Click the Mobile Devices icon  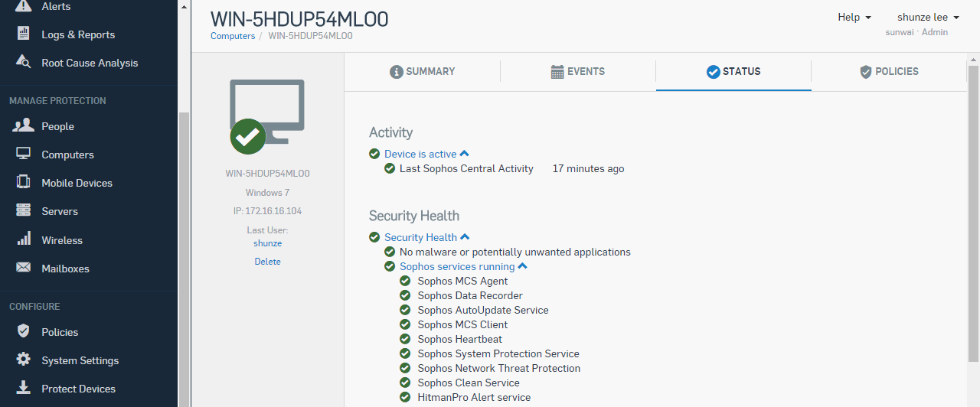coord(24,183)
